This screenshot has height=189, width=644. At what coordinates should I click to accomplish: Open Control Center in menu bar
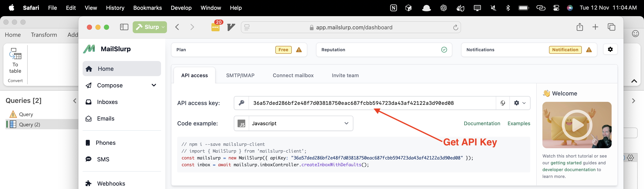(556, 8)
